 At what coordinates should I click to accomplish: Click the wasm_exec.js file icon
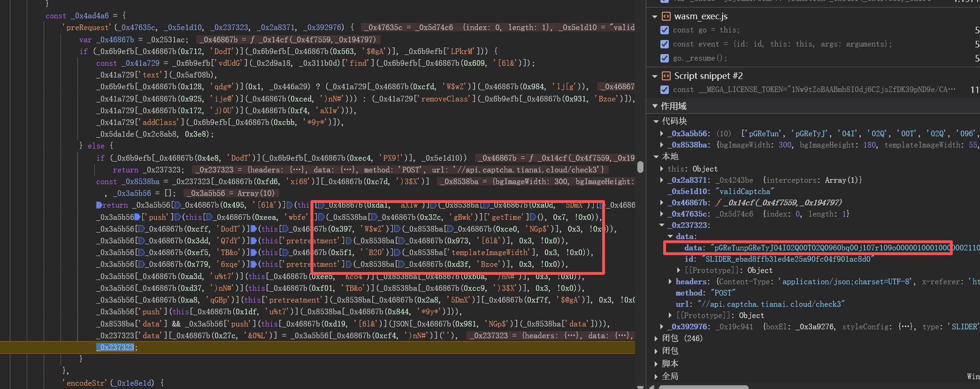point(666,16)
